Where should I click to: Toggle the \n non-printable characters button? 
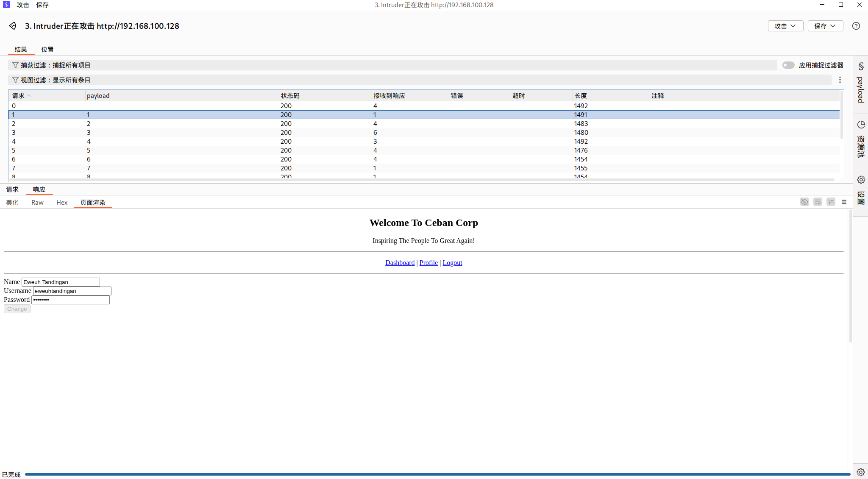point(831,202)
